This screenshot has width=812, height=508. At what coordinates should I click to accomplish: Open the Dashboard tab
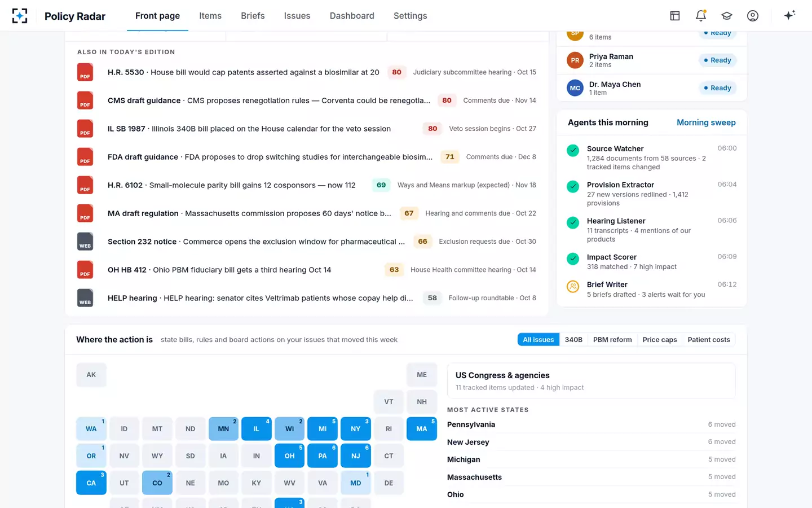click(x=352, y=16)
